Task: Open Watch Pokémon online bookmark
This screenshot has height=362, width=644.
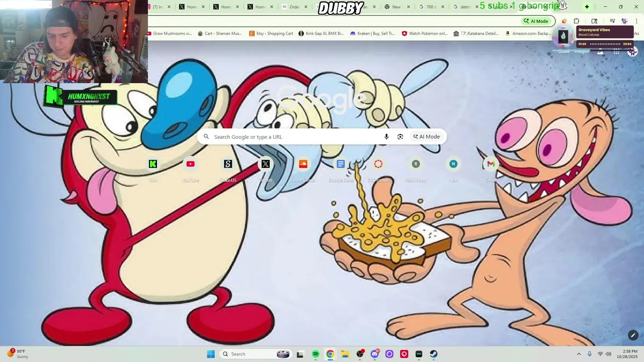Action: 425,34
